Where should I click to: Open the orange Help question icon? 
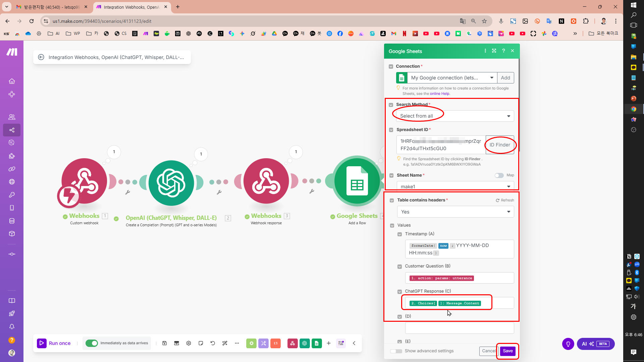12,340
